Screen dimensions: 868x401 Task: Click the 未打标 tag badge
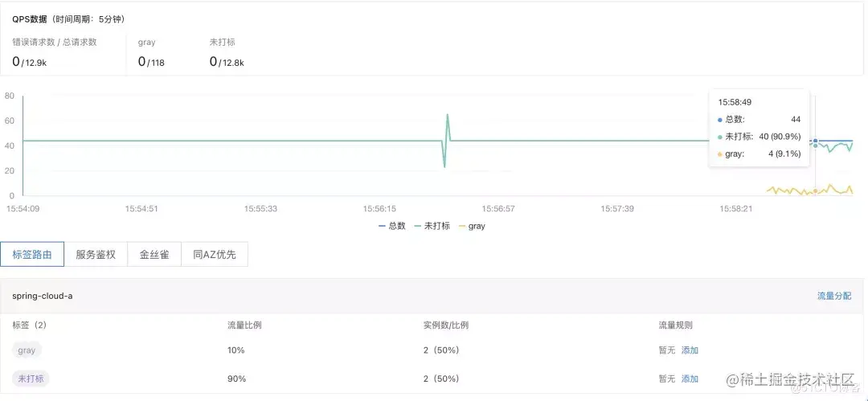[31, 378]
